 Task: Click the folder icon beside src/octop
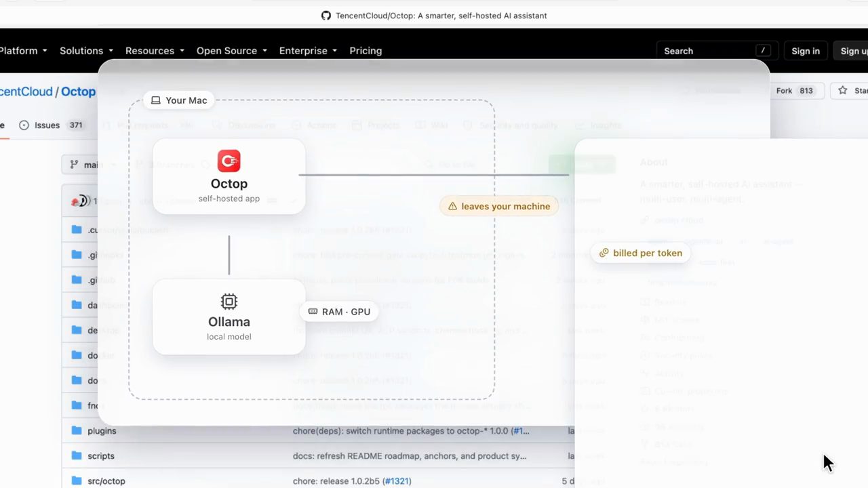77,481
